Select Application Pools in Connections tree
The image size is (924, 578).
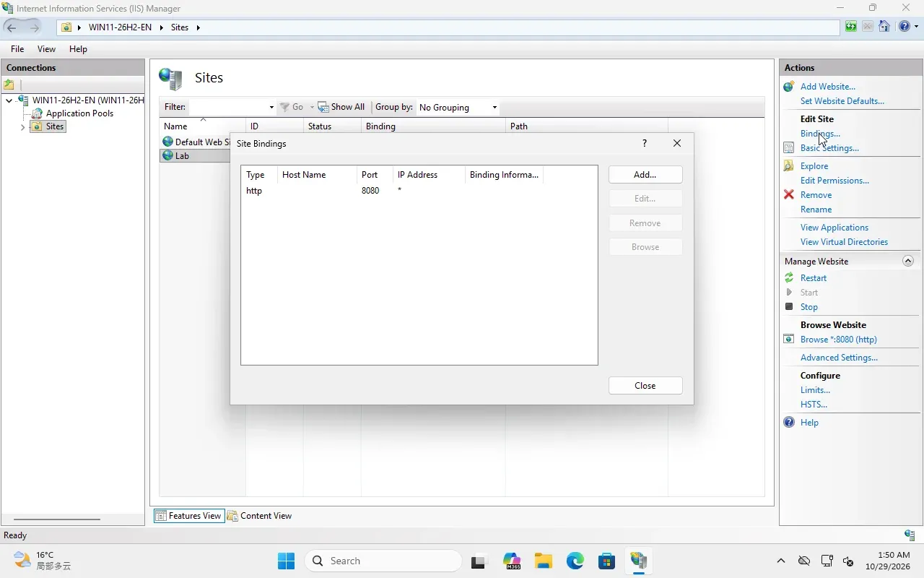79,113
